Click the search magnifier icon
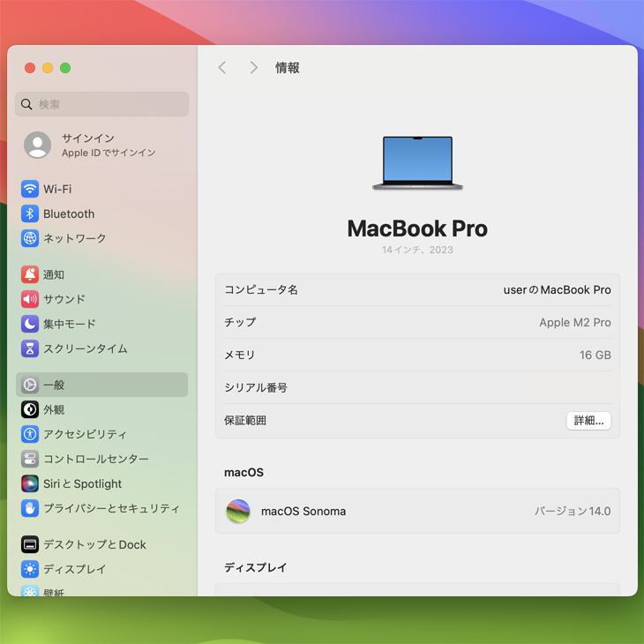Viewport: 644px width, 644px height. pyautogui.click(x=26, y=104)
